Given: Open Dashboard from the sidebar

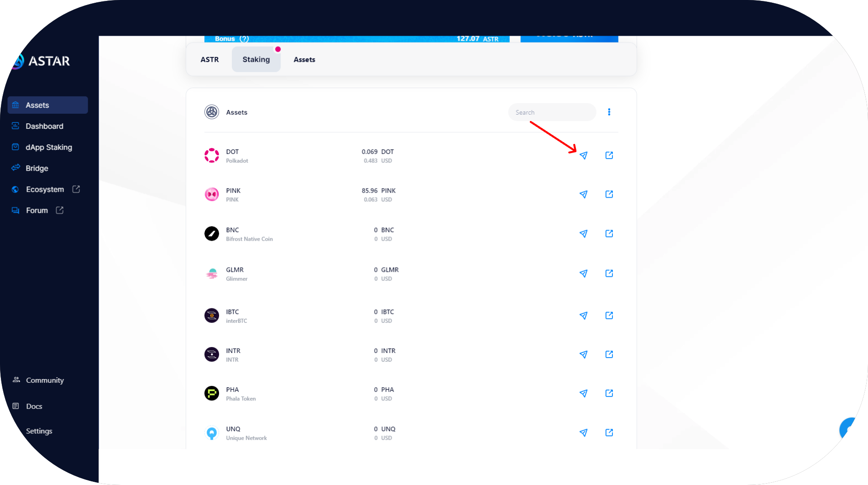Looking at the screenshot, I should pyautogui.click(x=44, y=126).
